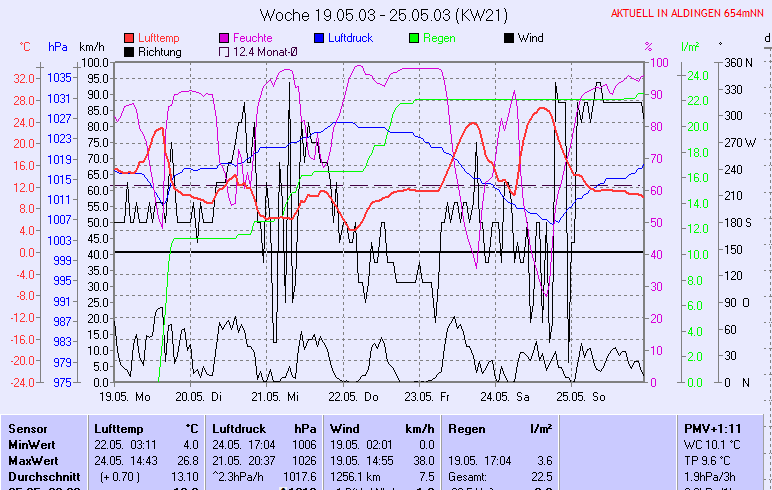The image size is (772, 490).
Task: Click the green Regen legend square
Action: (x=415, y=38)
